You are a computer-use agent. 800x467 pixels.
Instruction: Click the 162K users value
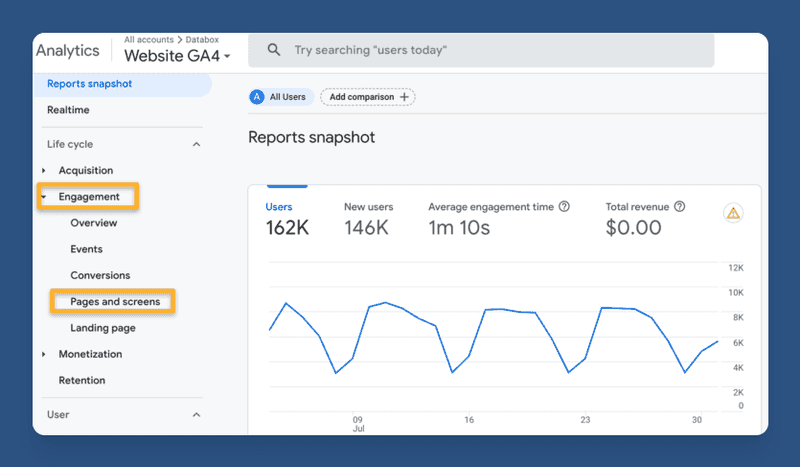point(287,228)
